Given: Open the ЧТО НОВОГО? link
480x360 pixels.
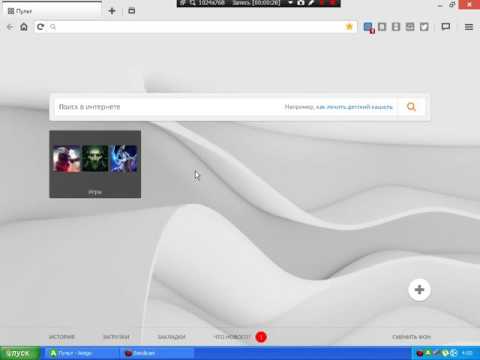Looking at the screenshot, I should 232,337.
